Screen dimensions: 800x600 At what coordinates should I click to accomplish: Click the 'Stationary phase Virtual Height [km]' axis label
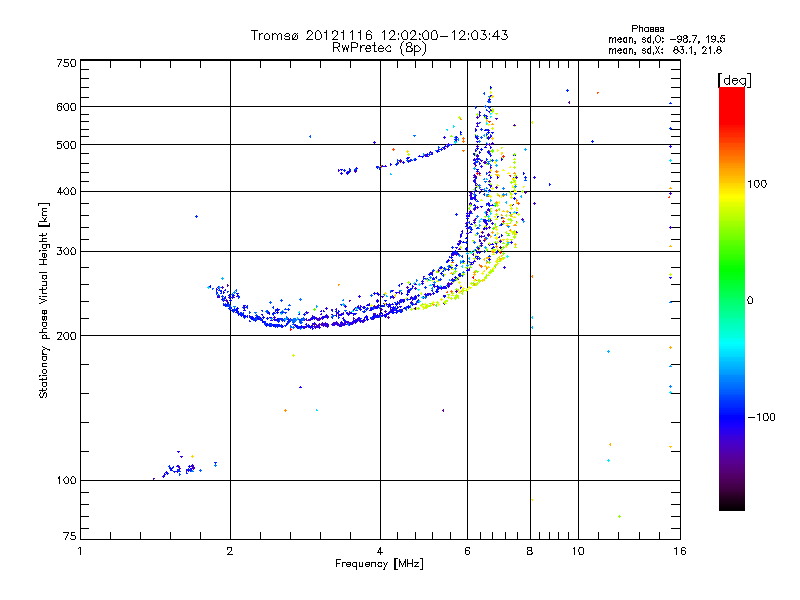click(x=43, y=301)
